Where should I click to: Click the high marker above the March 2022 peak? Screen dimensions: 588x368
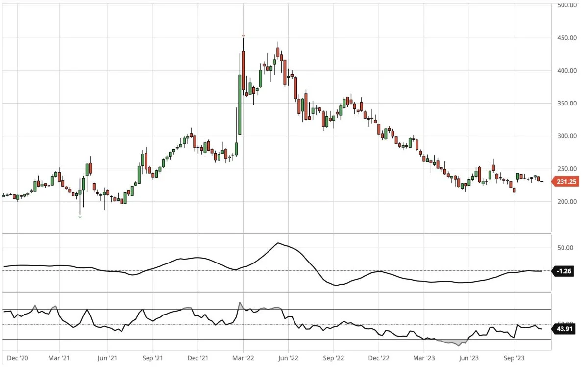point(244,36)
